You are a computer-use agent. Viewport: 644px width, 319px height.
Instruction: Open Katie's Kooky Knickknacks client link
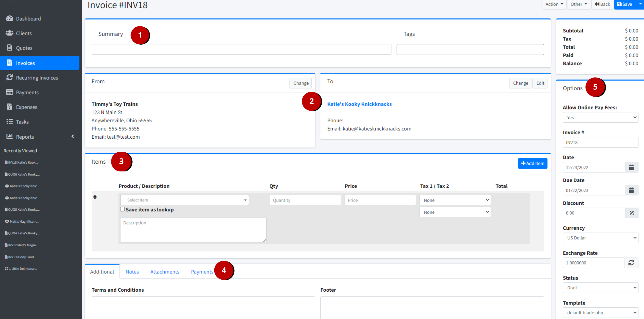[359, 104]
